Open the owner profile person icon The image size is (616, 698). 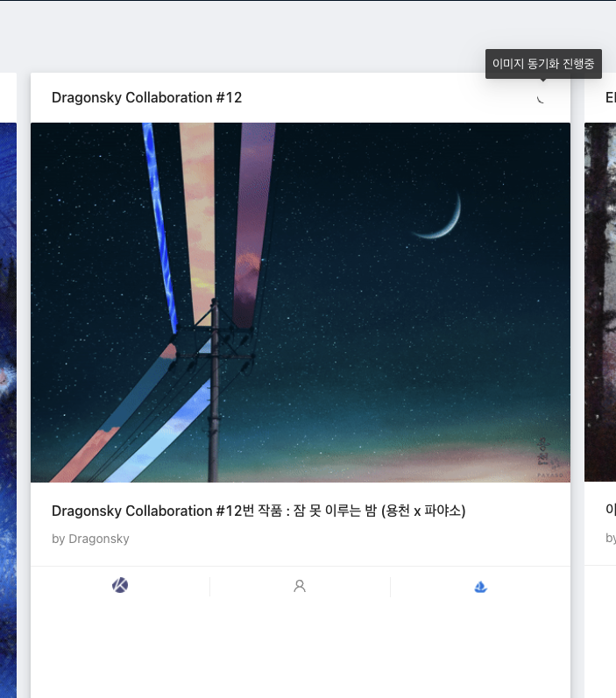pyautogui.click(x=300, y=586)
